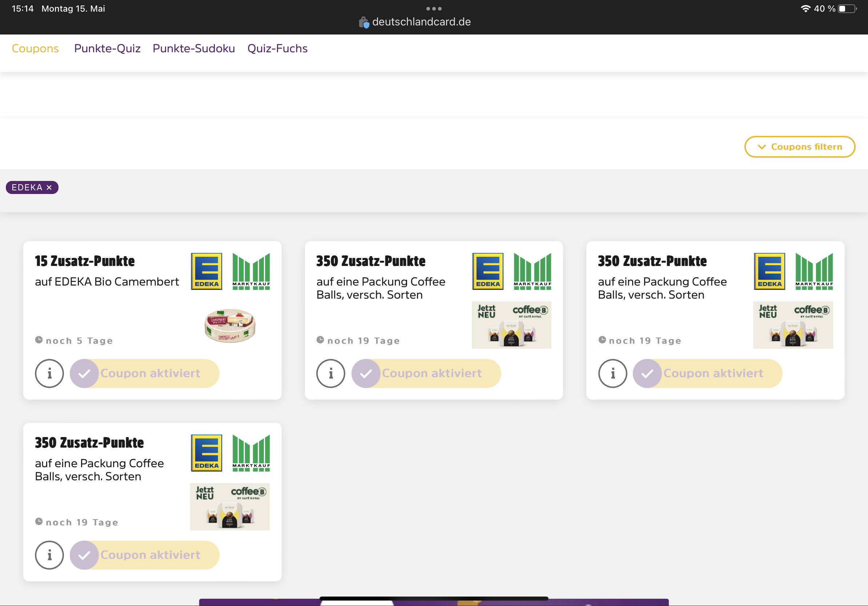Viewport: 868px width, 606px height.
Task: Show info for top-middle Coffee Balls coupon
Action: point(331,373)
